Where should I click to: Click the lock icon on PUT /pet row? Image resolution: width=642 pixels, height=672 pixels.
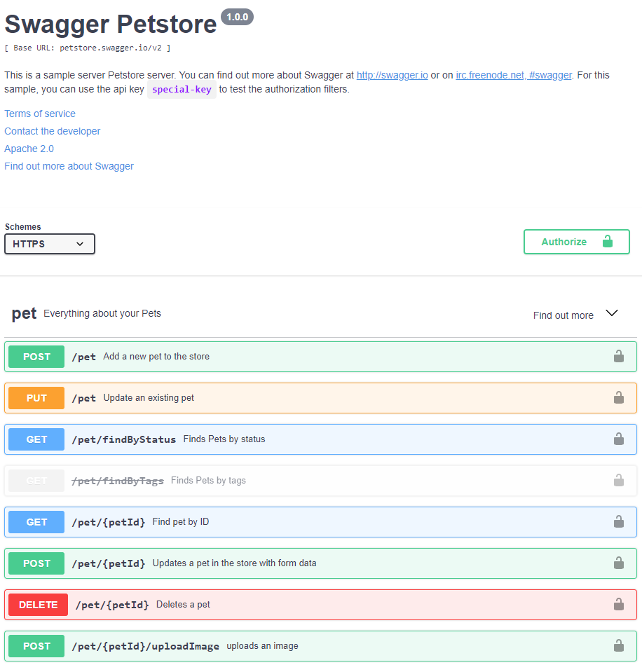[618, 398]
